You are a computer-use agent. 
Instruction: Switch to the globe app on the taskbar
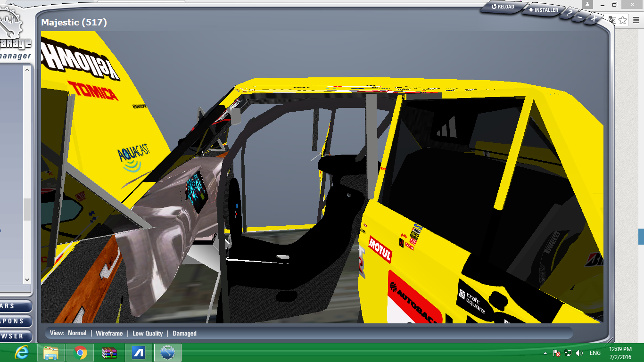coord(168,353)
